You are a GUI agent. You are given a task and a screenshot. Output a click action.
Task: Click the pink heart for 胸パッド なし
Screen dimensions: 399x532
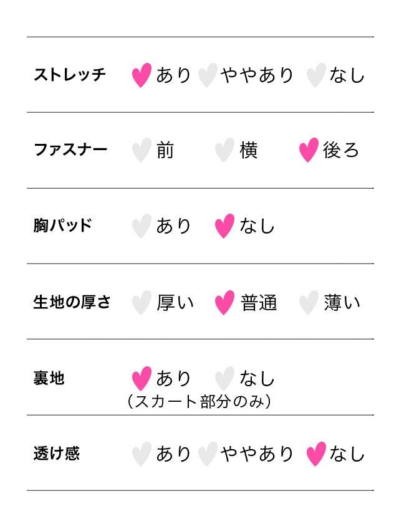pyautogui.click(x=224, y=226)
